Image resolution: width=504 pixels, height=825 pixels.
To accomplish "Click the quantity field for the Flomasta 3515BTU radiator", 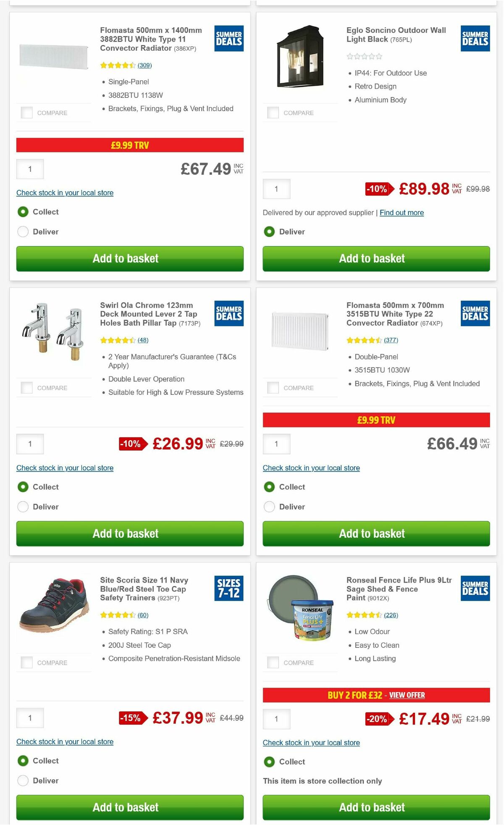I will 276,444.
